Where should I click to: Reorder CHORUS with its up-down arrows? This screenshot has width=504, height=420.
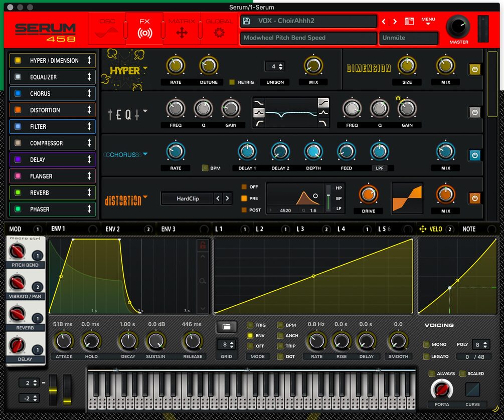click(x=89, y=94)
